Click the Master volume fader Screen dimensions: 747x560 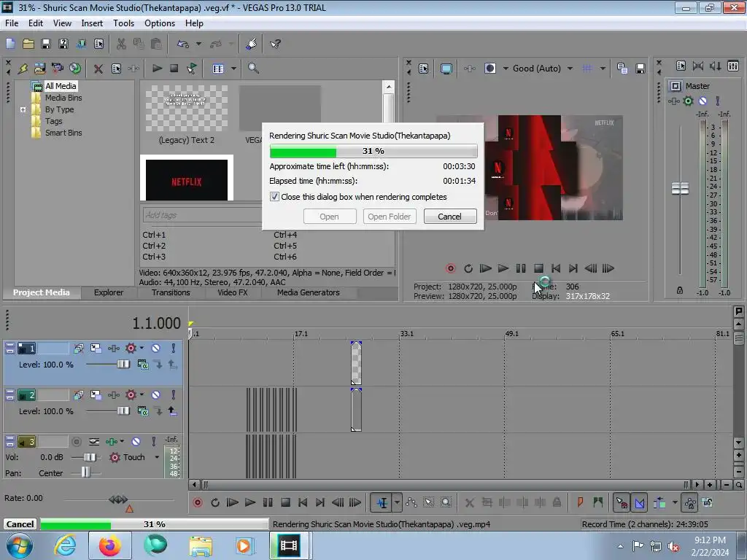pyautogui.click(x=680, y=189)
